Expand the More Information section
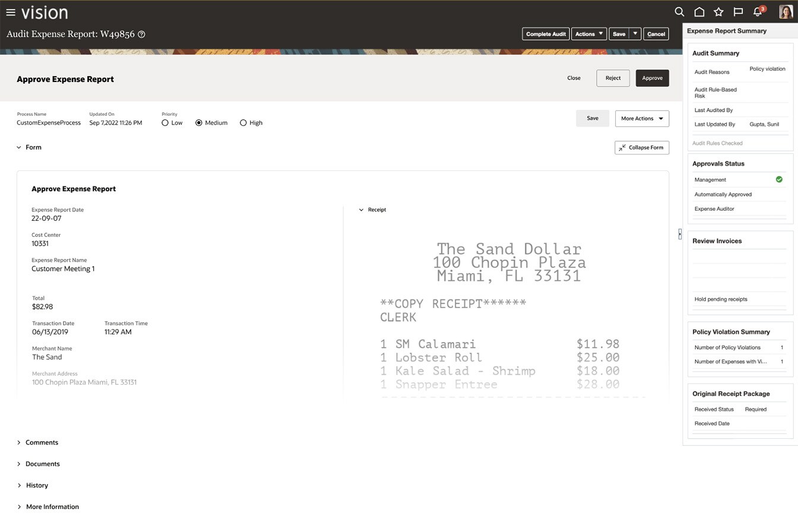798x532 pixels. tap(19, 506)
